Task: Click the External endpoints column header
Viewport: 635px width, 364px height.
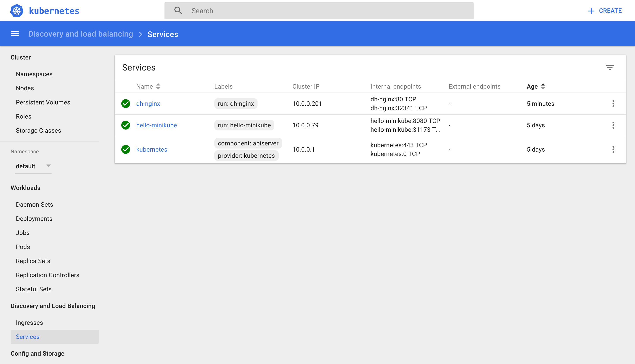Action: 474,87
